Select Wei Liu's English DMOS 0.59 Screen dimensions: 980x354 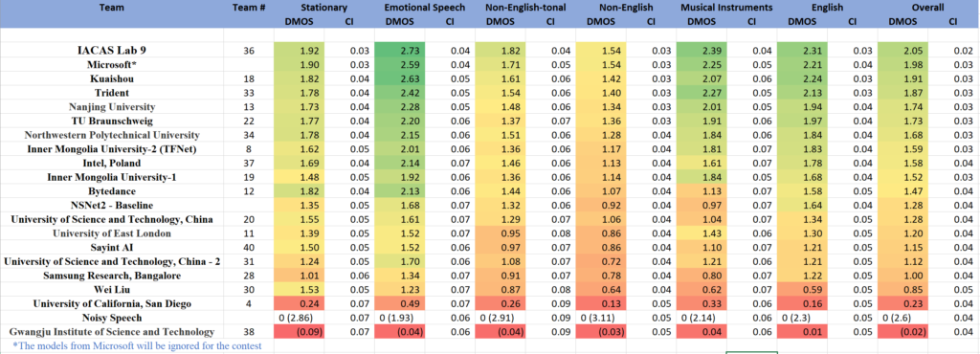[x=803, y=290]
